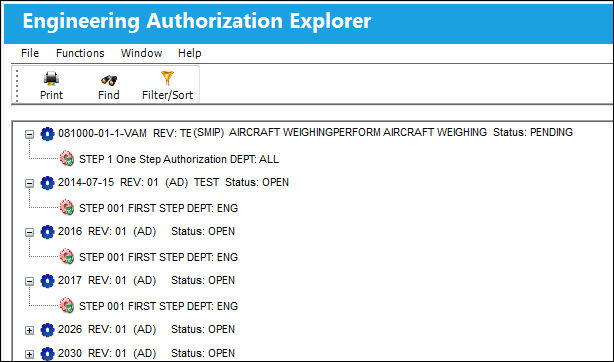Screen dimensions: 614x362
Task: Click the step icon for One Step Authorization
Action: click(x=67, y=159)
